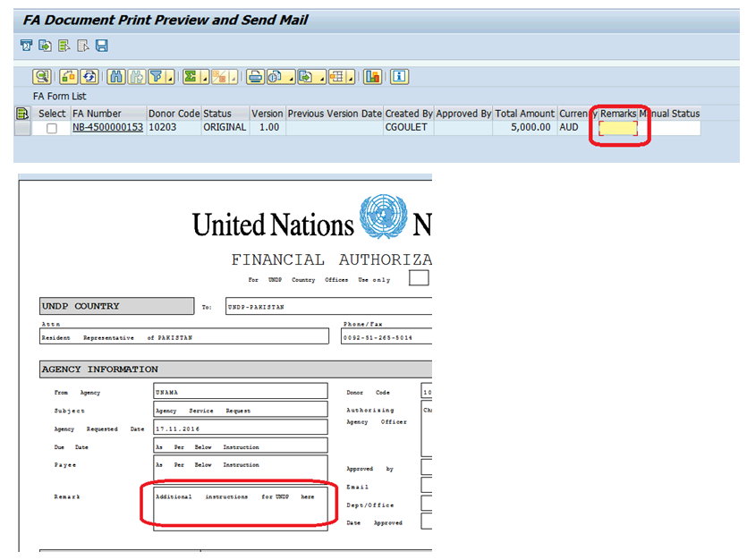Click the table select-all icon beside Select header
This screenshot has height=560, width=747.
pos(22,114)
